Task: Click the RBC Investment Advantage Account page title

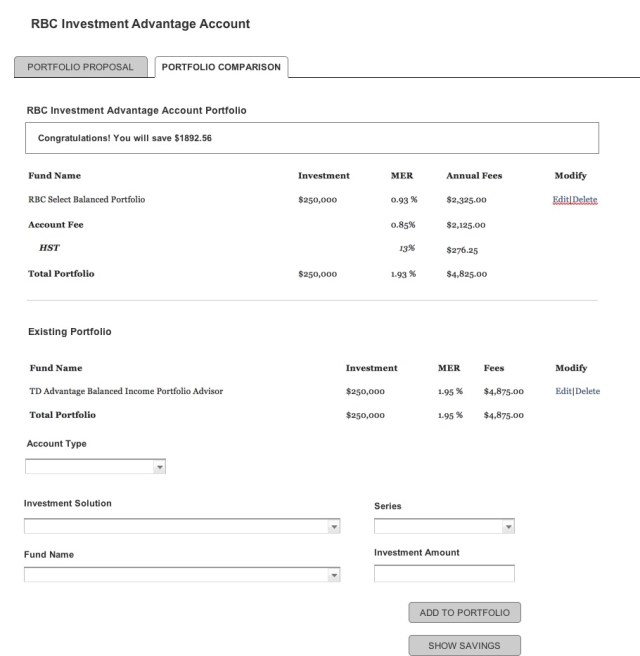Action: tap(141, 22)
